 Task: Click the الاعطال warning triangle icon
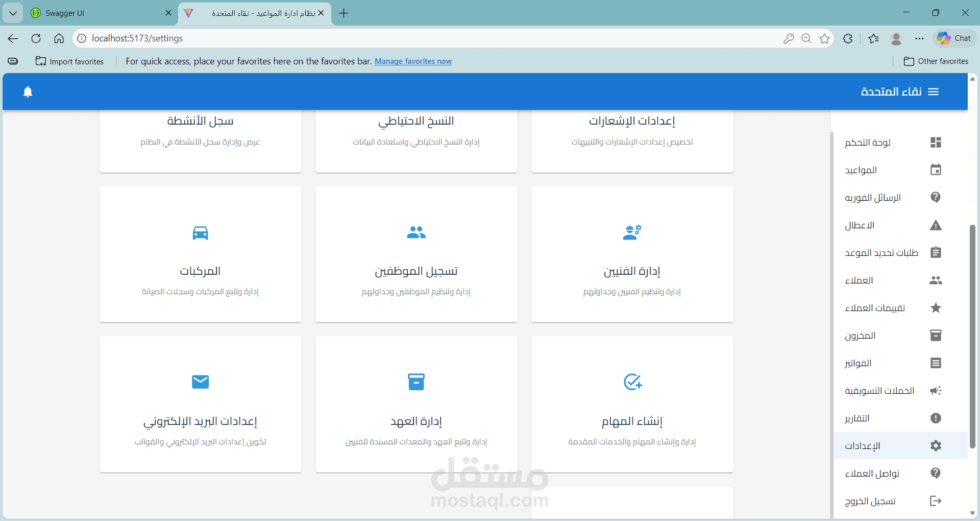(936, 225)
